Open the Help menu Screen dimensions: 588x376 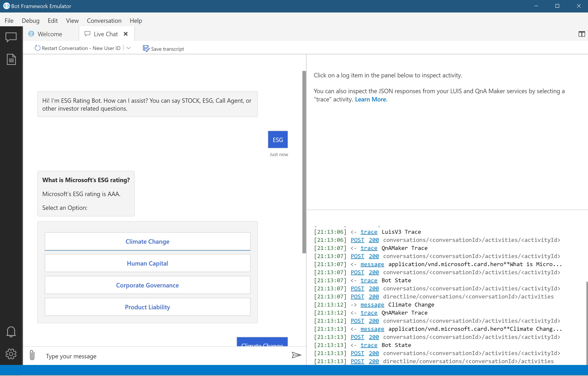point(136,21)
